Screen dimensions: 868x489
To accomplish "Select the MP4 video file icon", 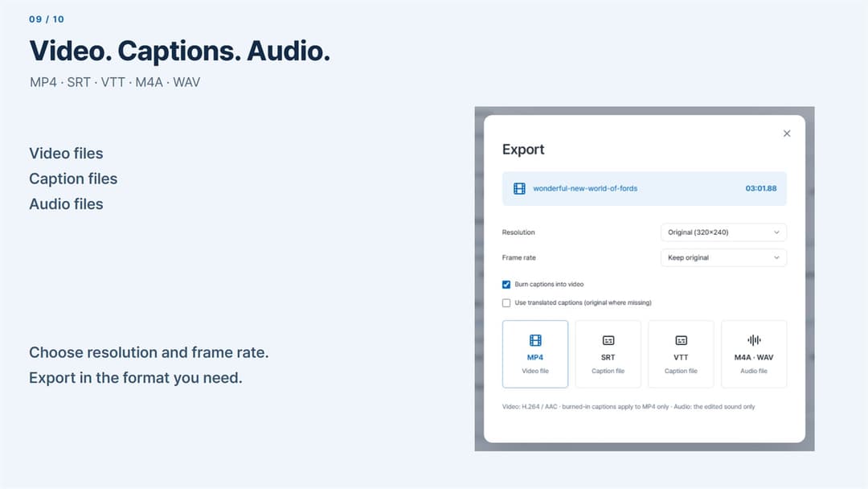I will (x=535, y=340).
